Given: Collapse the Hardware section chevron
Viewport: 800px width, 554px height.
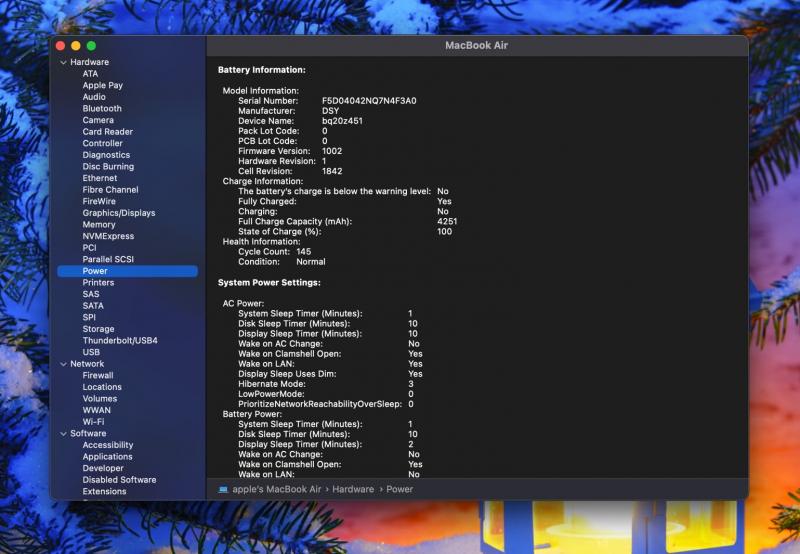Looking at the screenshot, I should (63, 62).
